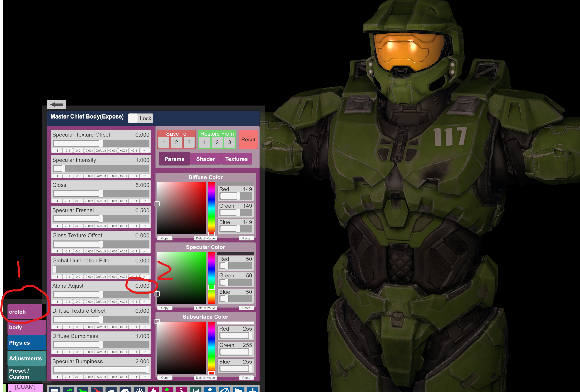Click -1 under Global Illumination Filter
The height and width of the screenshot is (392, 580).
[57, 277]
